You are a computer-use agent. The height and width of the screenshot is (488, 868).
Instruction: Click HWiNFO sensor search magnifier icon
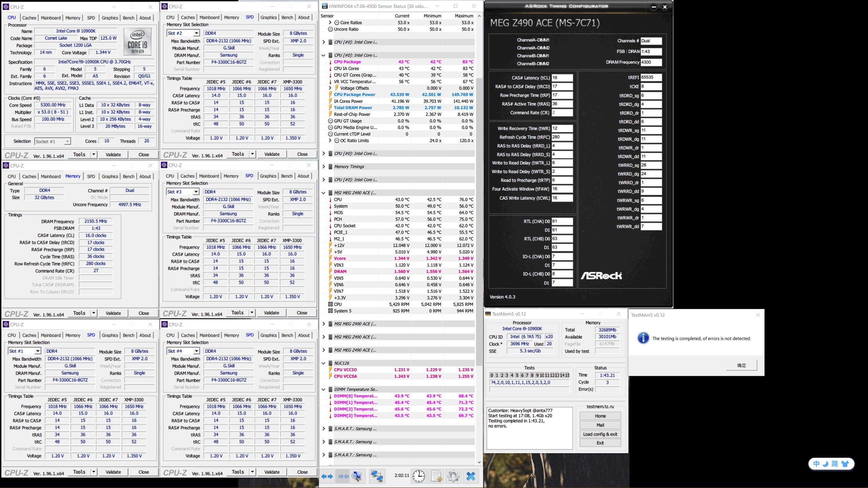click(x=357, y=476)
